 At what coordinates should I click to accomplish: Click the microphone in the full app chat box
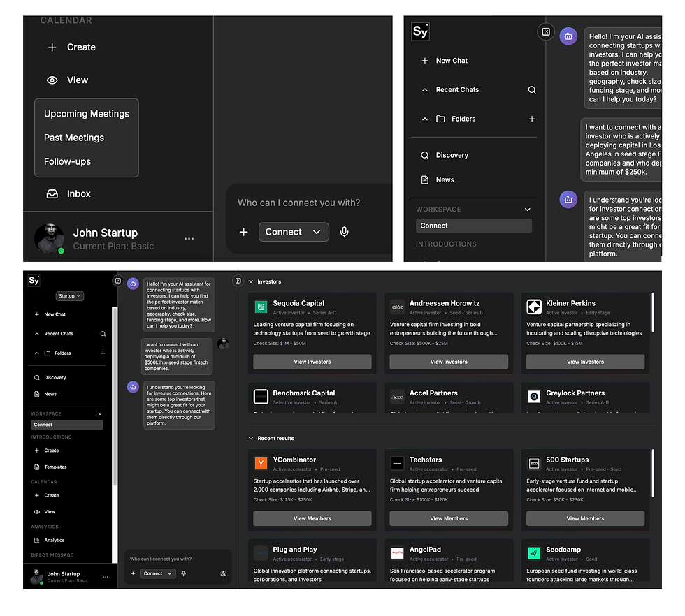coord(183,574)
